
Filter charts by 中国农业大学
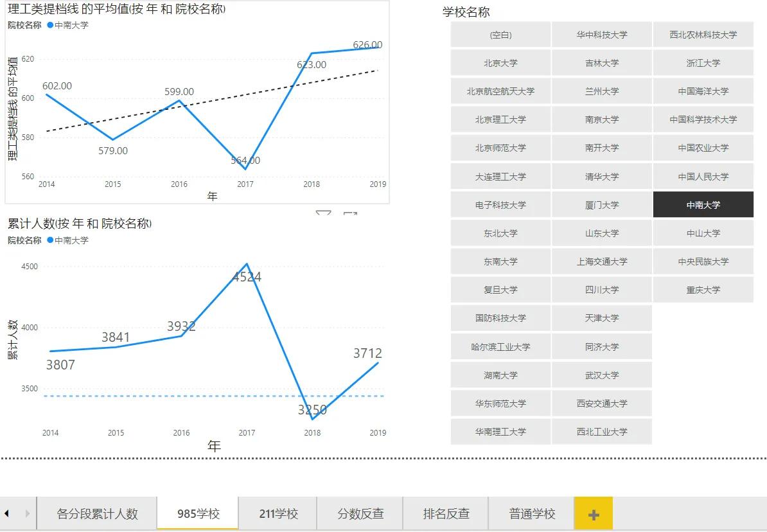[703, 148]
